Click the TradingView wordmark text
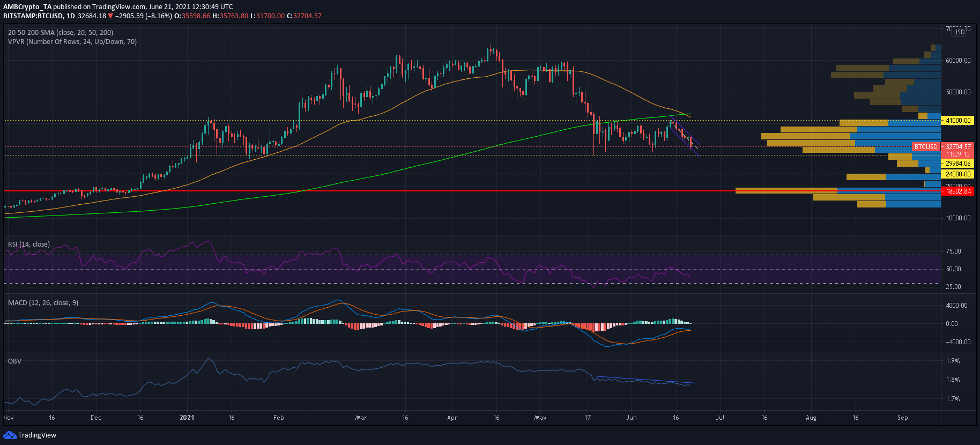This screenshot has height=445, width=980. pos(37,435)
